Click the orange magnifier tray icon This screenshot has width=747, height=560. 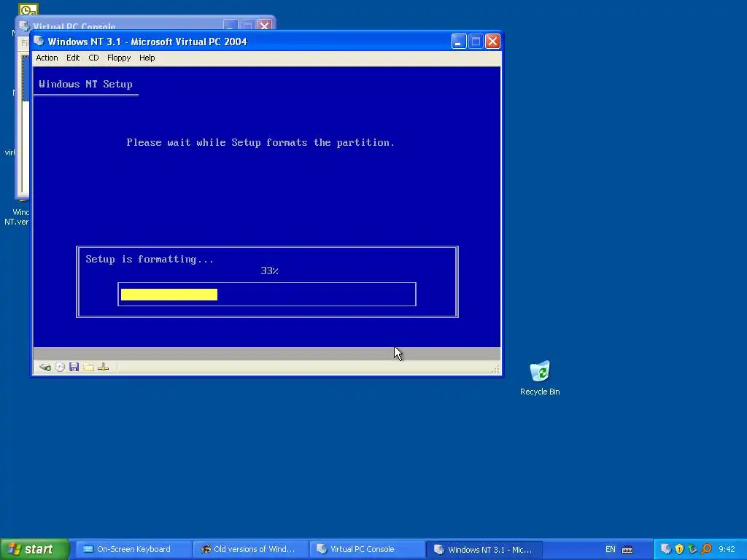pyautogui.click(x=706, y=549)
